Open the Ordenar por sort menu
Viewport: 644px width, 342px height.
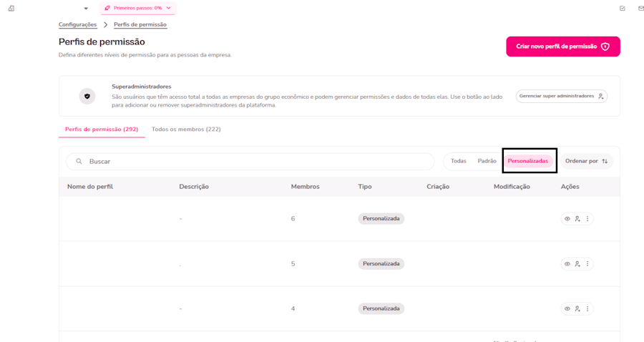(x=586, y=161)
